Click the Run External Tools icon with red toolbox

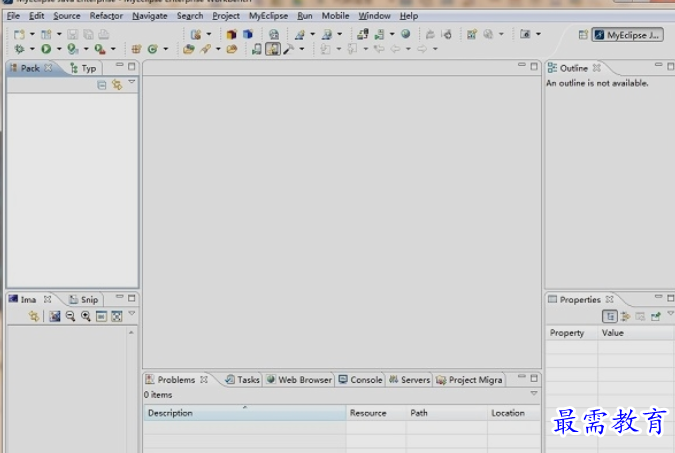click(100, 49)
